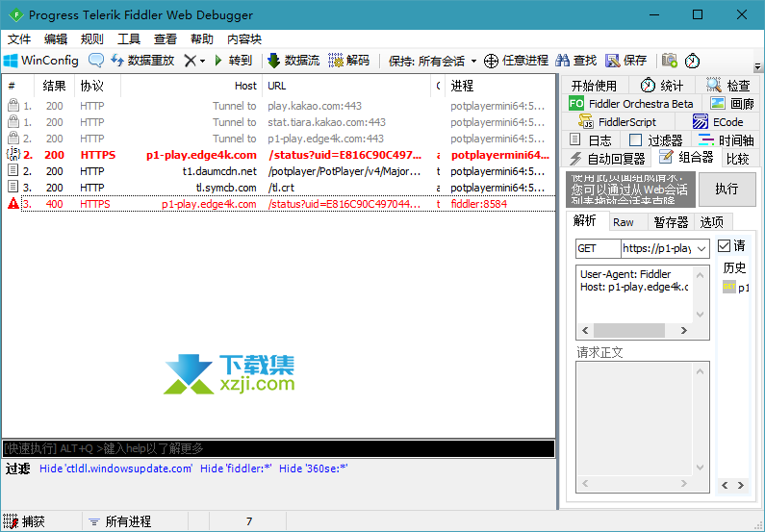765x532 pixels.
Task: Click Hide 'fiddler:*' filter link
Action: pos(236,469)
